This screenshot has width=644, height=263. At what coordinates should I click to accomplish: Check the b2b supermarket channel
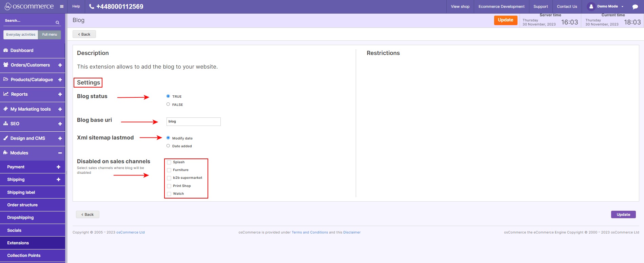[169, 178]
